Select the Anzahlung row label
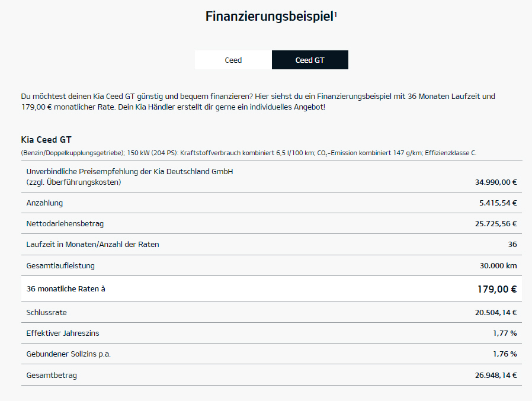Screen dimensions: 532x401 click(x=44, y=203)
